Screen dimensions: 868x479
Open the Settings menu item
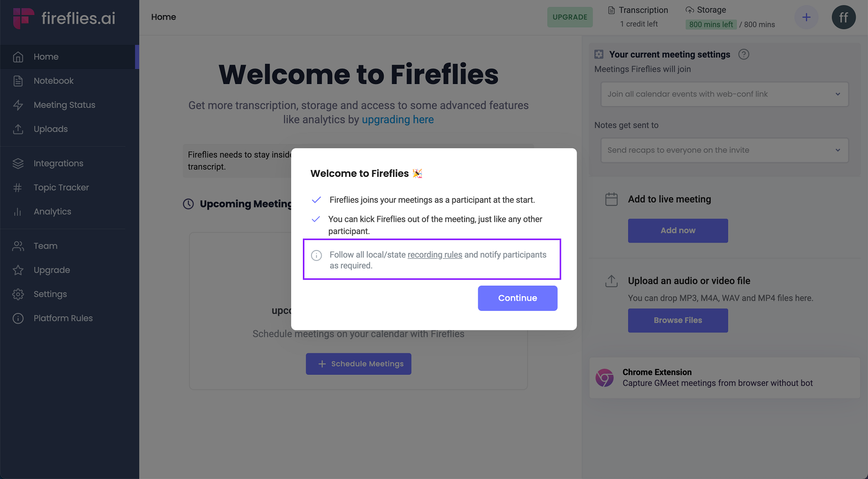click(x=50, y=294)
